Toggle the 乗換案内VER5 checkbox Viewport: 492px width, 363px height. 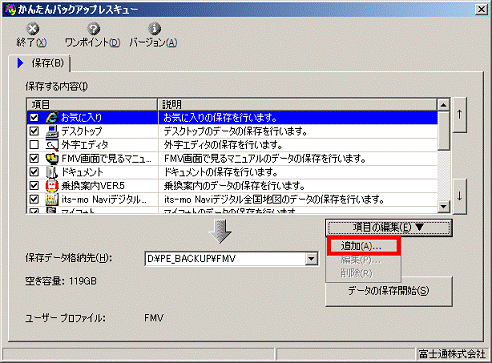click(34, 186)
